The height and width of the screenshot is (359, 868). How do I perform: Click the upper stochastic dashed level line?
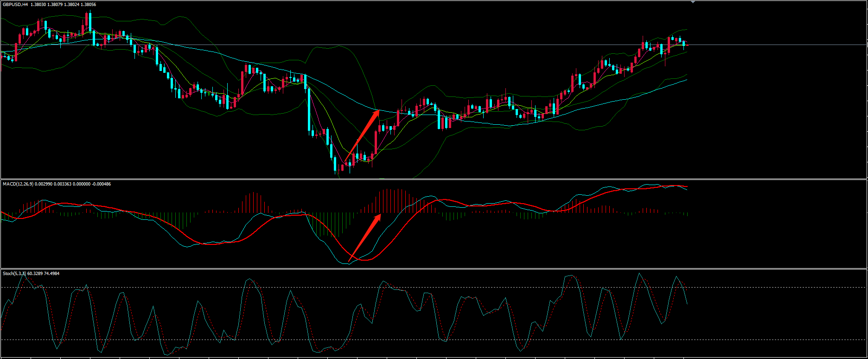coord(417,288)
